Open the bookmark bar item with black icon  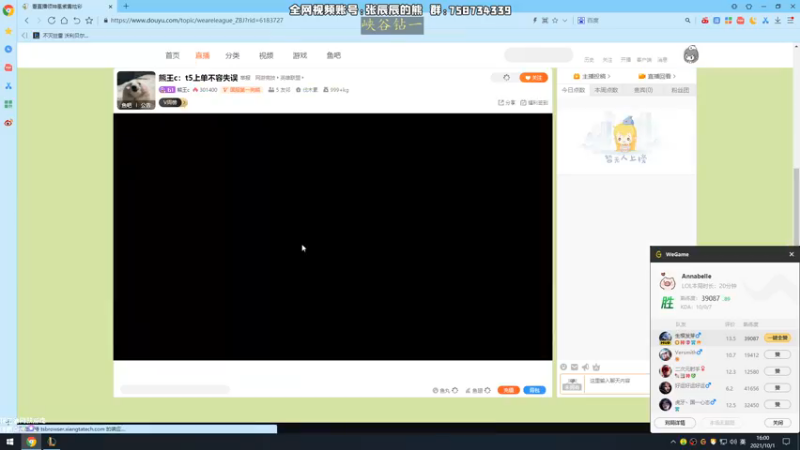[60, 36]
